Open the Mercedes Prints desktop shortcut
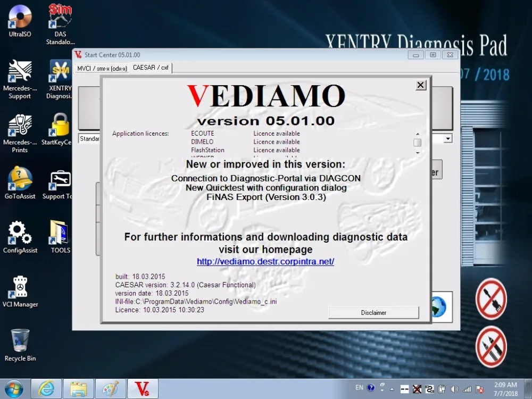This screenshot has width=532, height=399. 20,134
